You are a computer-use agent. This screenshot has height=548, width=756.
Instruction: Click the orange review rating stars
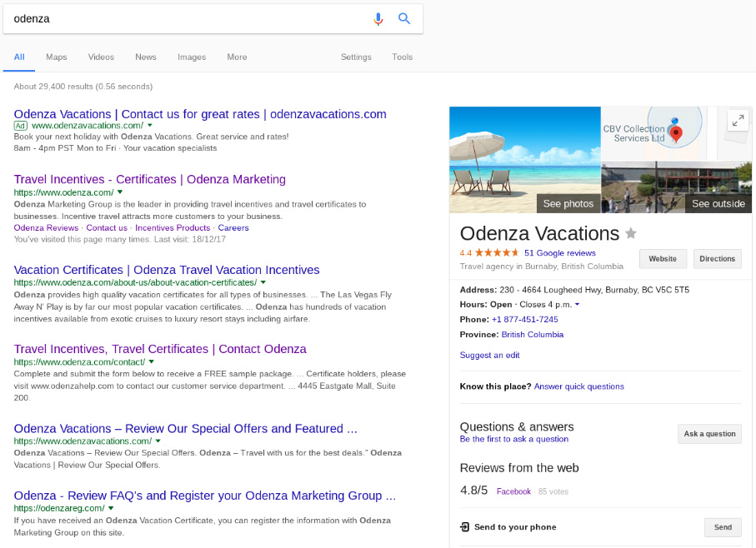[x=497, y=253]
